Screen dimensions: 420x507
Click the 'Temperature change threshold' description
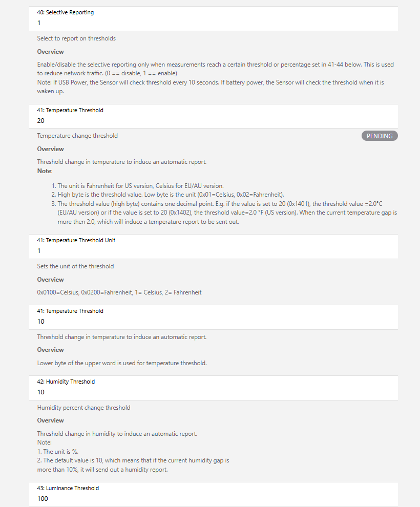coord(77,136)
